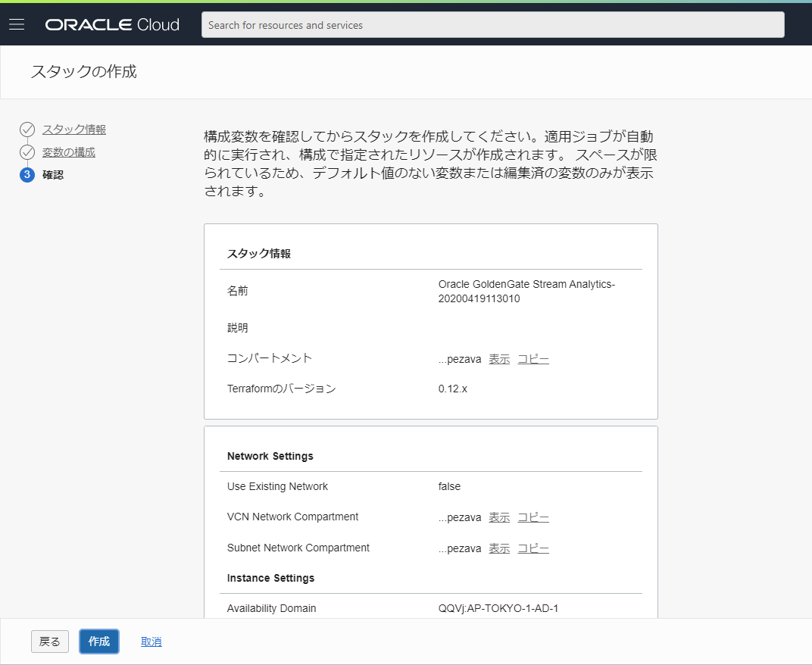The image size is (812, 665).
Task: Click the completed checkmark beside スタック情報
Action: coord(27,130)
